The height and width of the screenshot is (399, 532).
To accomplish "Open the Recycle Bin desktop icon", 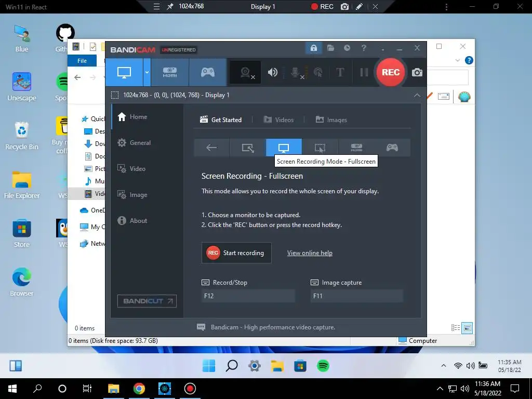I will (x=22, y=136).
